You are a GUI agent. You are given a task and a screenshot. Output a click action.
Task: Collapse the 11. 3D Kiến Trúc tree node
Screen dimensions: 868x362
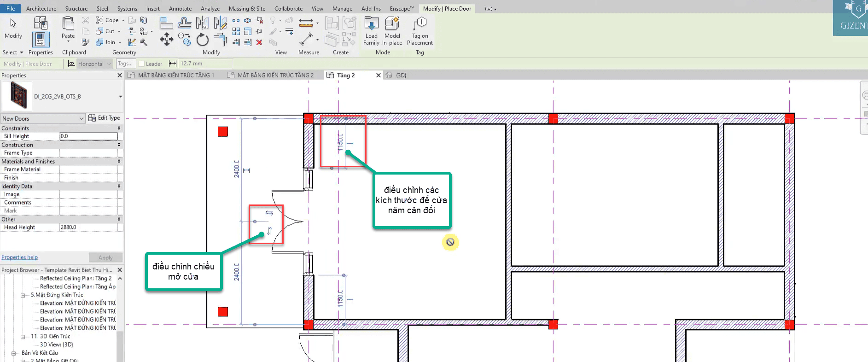point(23,337)
